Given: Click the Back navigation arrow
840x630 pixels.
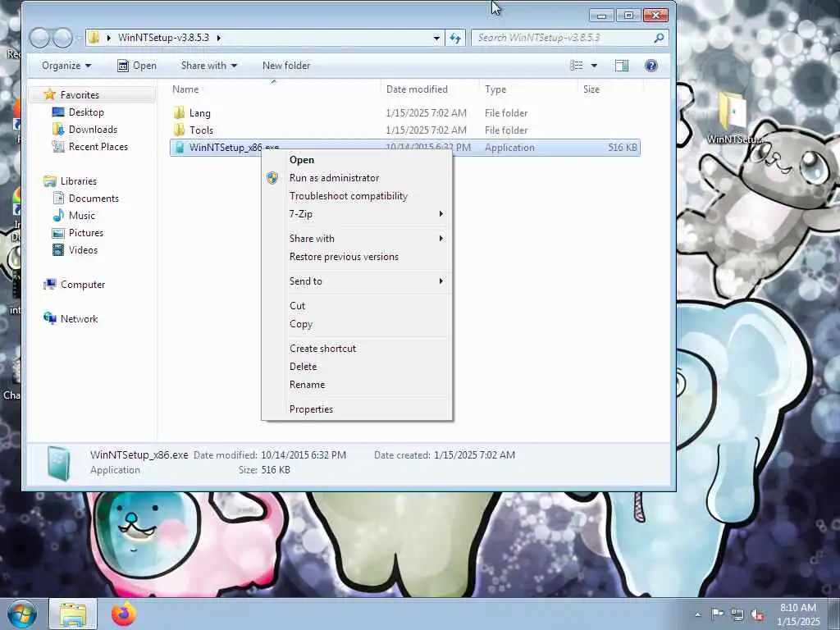Looking at the screenshot, I should pyautogui.click(x=39, y=38).
